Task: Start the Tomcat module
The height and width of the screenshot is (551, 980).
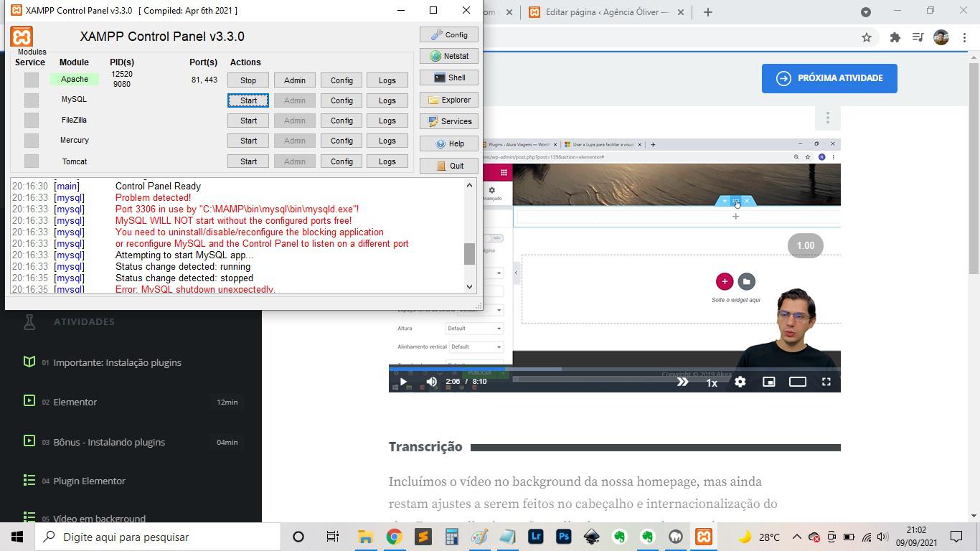Action: [248, 161]
